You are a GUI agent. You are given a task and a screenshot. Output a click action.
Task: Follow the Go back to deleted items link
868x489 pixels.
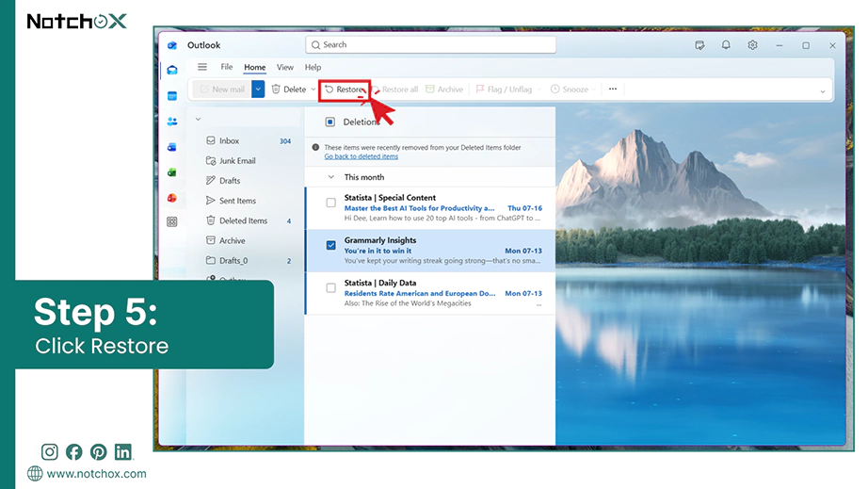click(361, 156)
